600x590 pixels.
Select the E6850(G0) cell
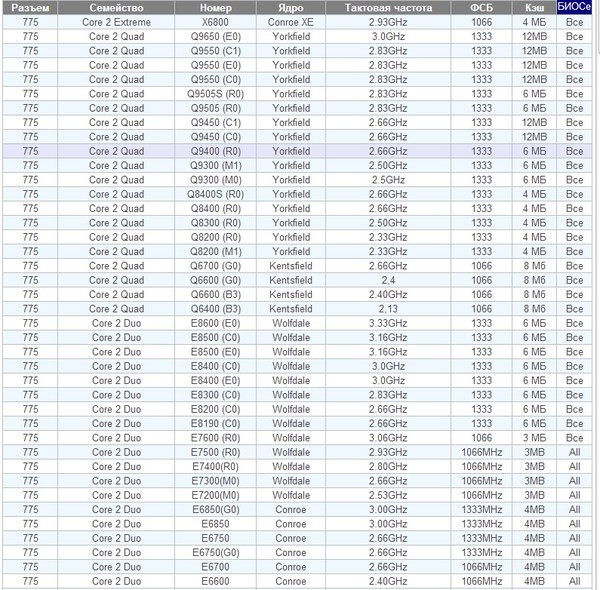coord(215,510)
